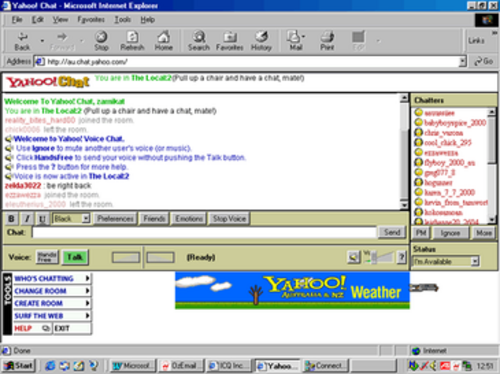Click in the Chat message input field

pos(204,232)
